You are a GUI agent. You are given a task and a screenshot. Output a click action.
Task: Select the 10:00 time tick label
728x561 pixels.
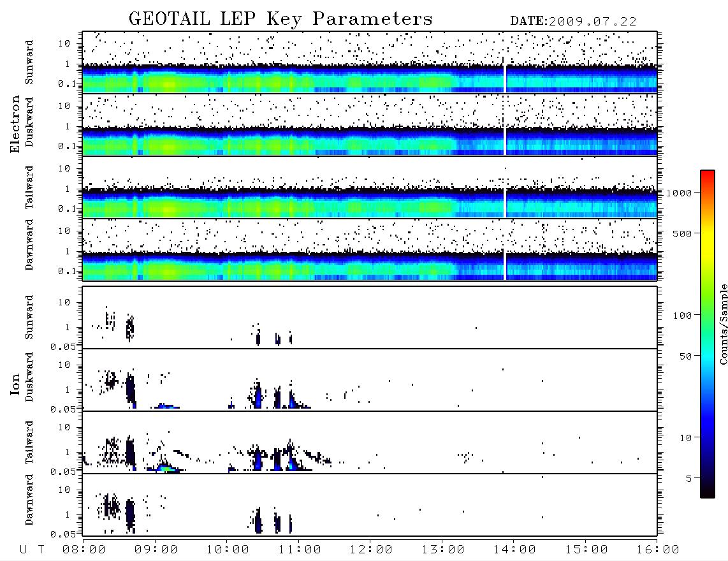(x=228, y=550)
